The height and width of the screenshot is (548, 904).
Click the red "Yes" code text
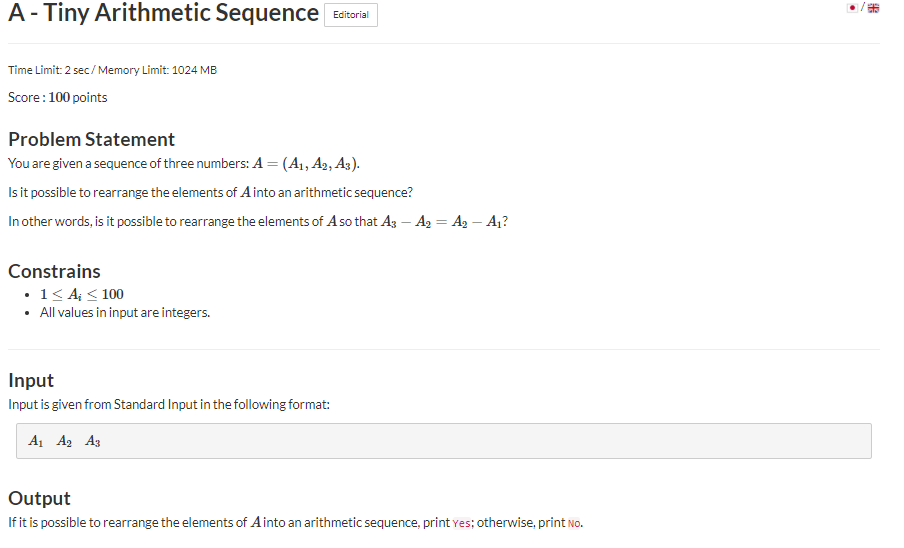click(x=461, y=523)
